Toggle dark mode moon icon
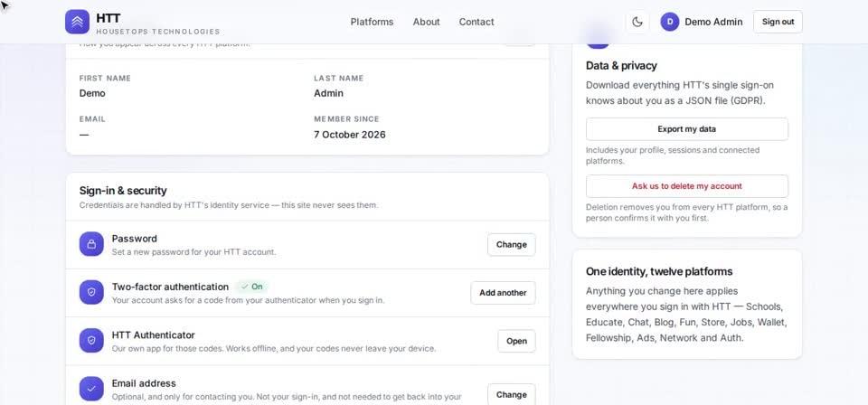The image size is (868, 405). point(637,22)
